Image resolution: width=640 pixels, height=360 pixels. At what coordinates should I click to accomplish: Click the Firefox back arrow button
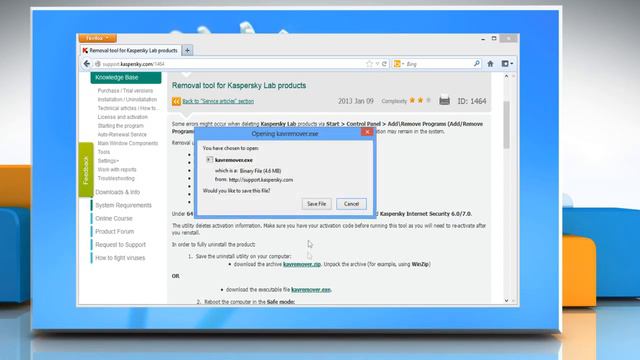(x=87, y=64)
